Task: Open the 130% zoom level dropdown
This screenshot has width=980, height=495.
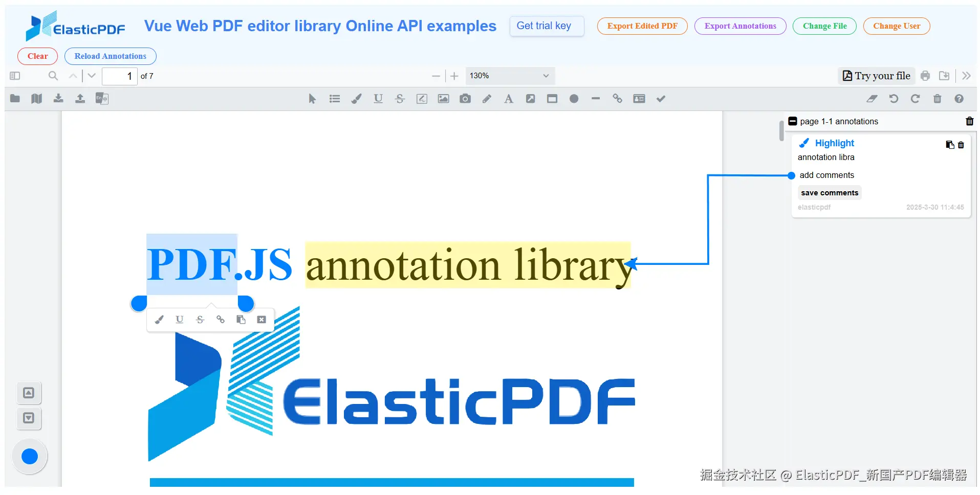Action: pyautogui.click(x=510, y=76)
